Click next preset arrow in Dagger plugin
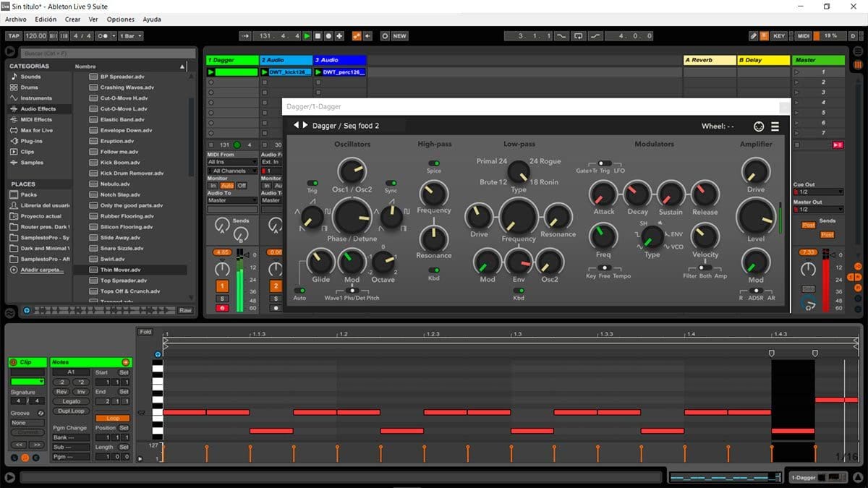 305,126
